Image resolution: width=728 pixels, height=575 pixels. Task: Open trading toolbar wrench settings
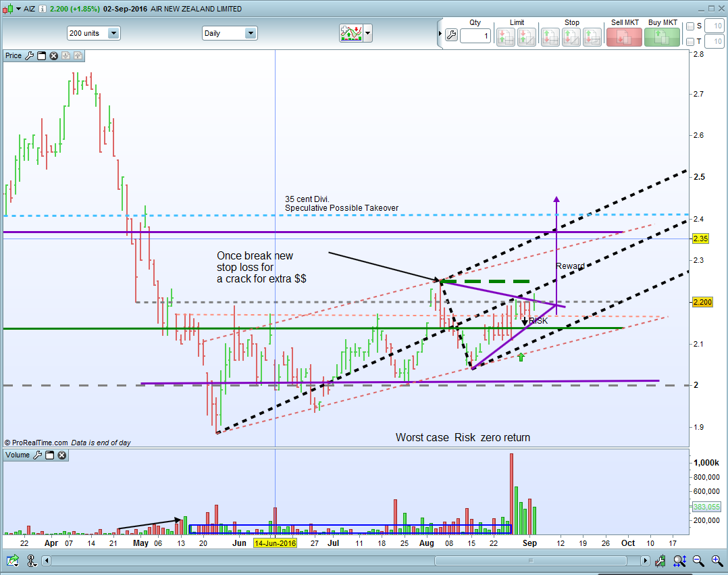pos(451,35)
